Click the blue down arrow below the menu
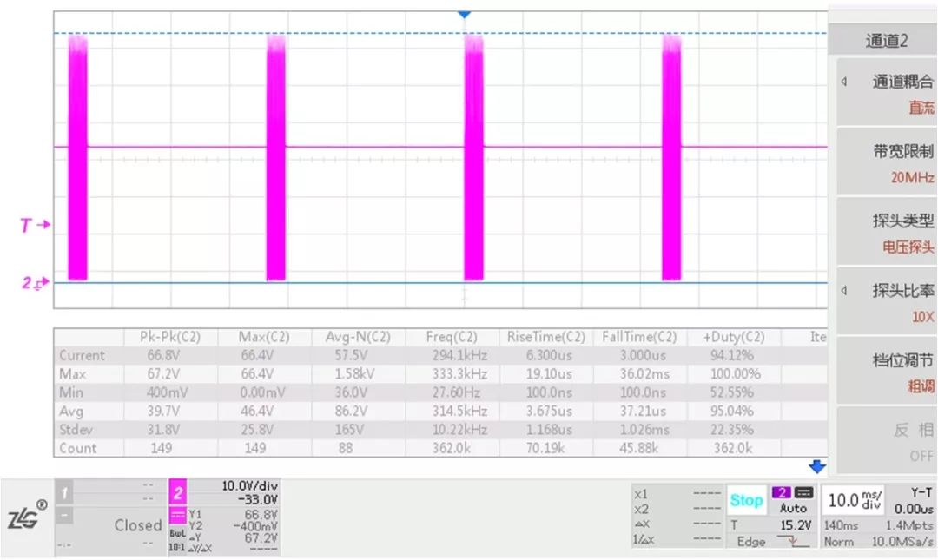The width and height of the screenshot is (938, 560). [x=816, y=466]
